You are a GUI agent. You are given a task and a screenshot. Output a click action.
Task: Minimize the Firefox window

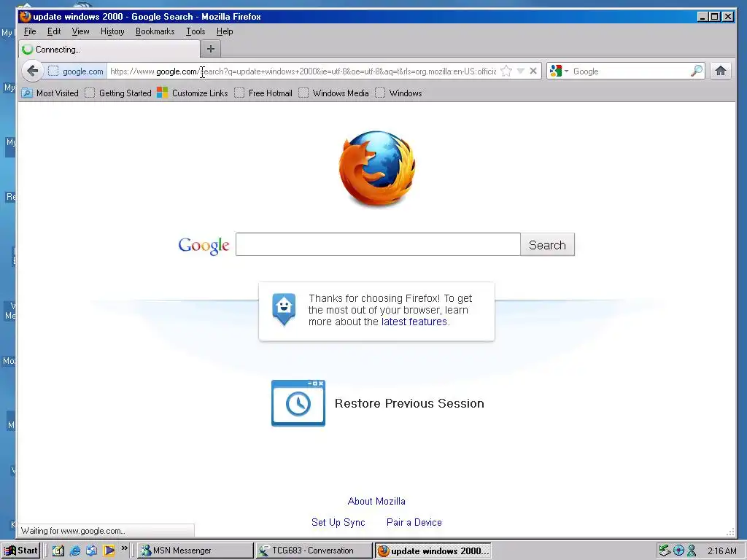pos(703,17)
